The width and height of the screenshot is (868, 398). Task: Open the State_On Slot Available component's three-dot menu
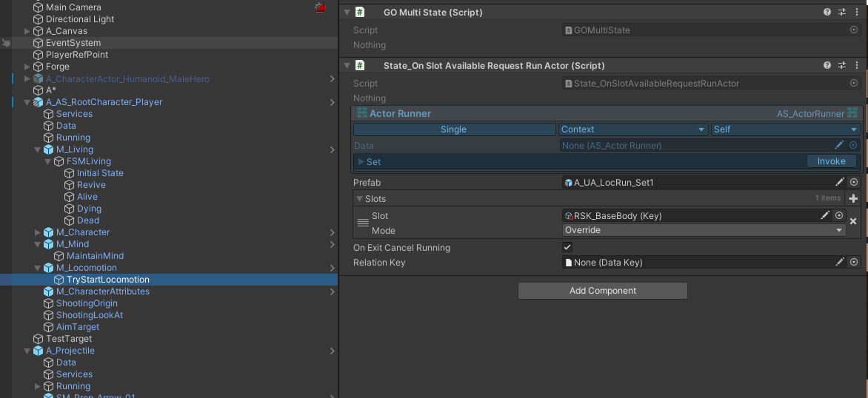click(x=855, y=66)
